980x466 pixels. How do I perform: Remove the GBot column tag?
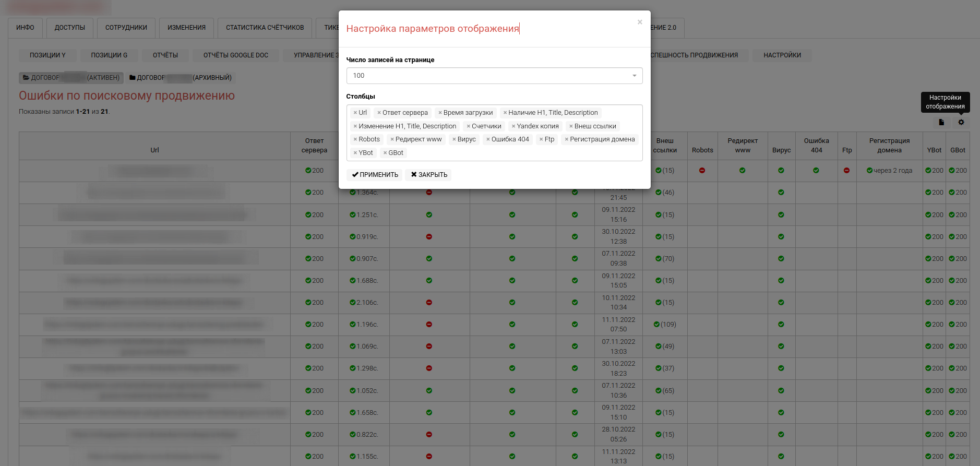point(385,153)
